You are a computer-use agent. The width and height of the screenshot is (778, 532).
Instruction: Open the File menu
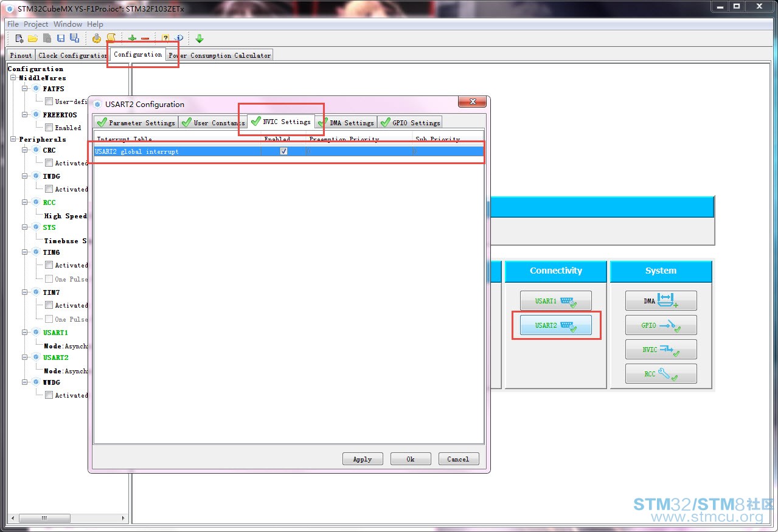click(13, 24)
